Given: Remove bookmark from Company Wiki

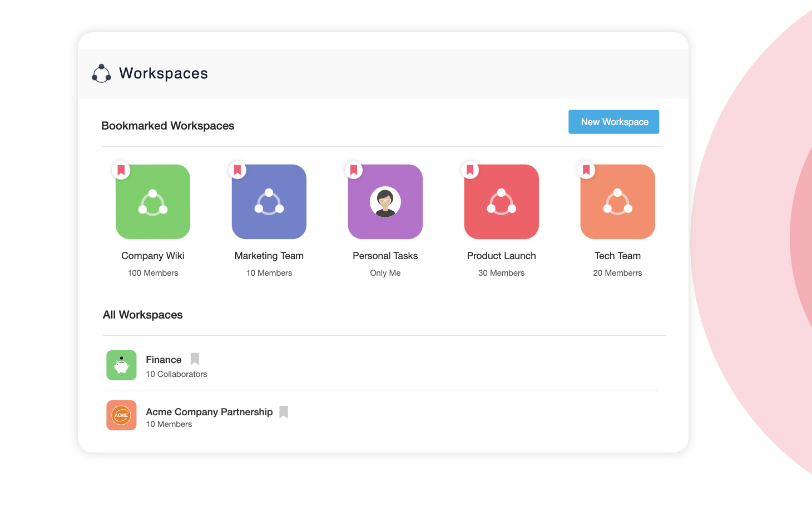Looking at the screenshot, I should pos(121,170).
